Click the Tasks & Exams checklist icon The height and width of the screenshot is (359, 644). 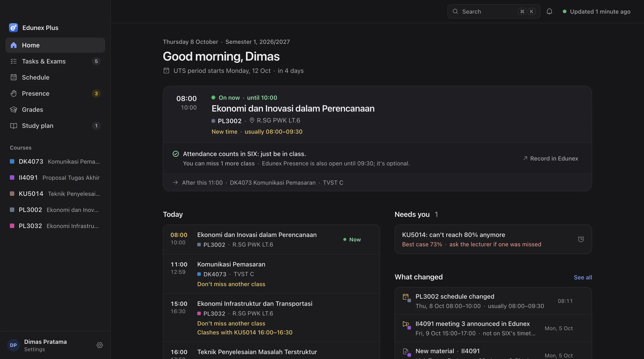13,61
